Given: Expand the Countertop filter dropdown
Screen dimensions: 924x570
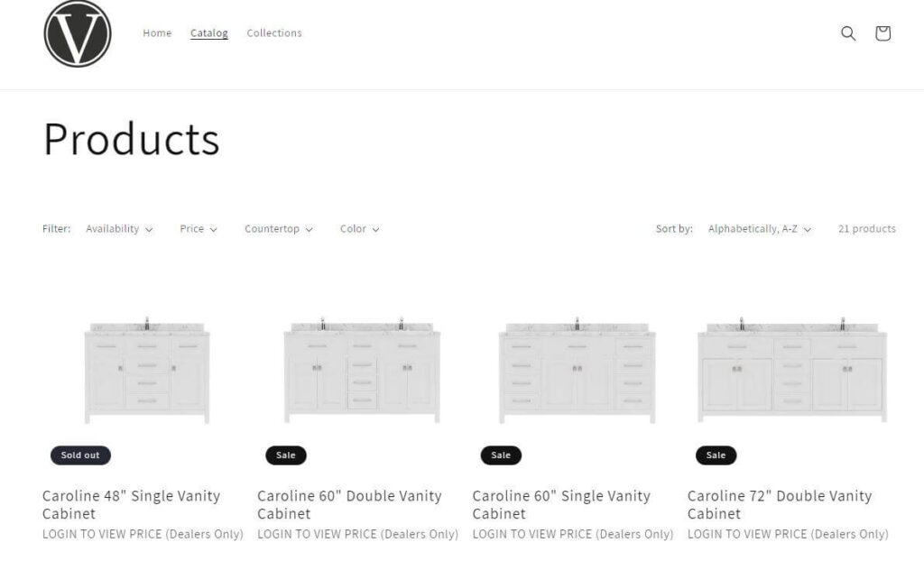Looking at the screenshot, I should click(x=279, y=228).
